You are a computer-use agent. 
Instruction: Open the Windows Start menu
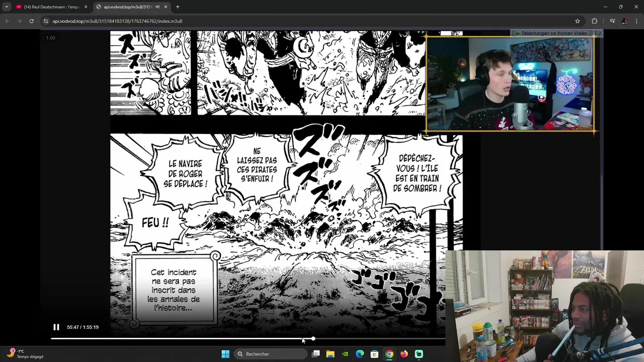[225, 354]
